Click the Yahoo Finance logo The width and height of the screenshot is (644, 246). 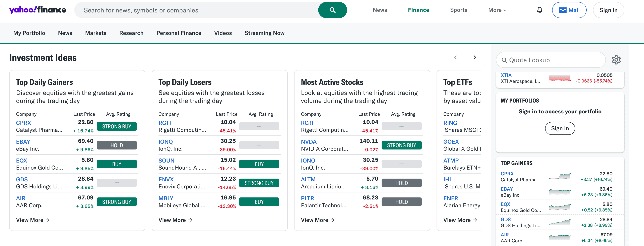38,10
